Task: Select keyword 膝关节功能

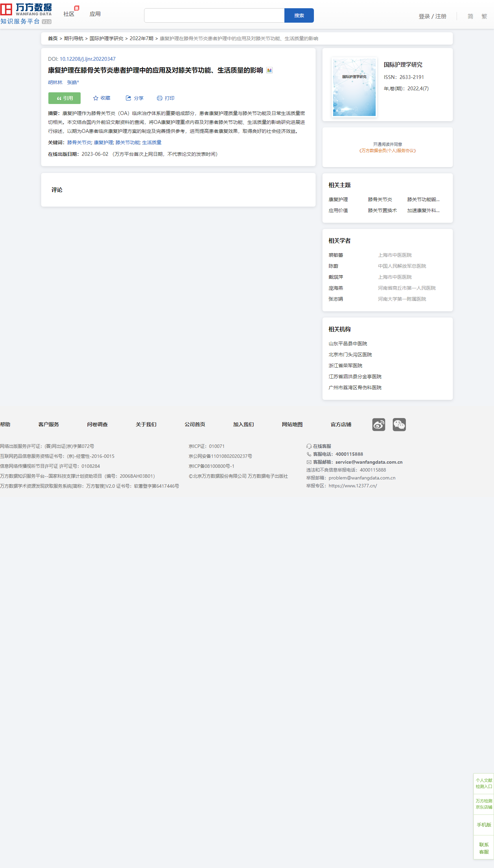Action: point(128,142)
